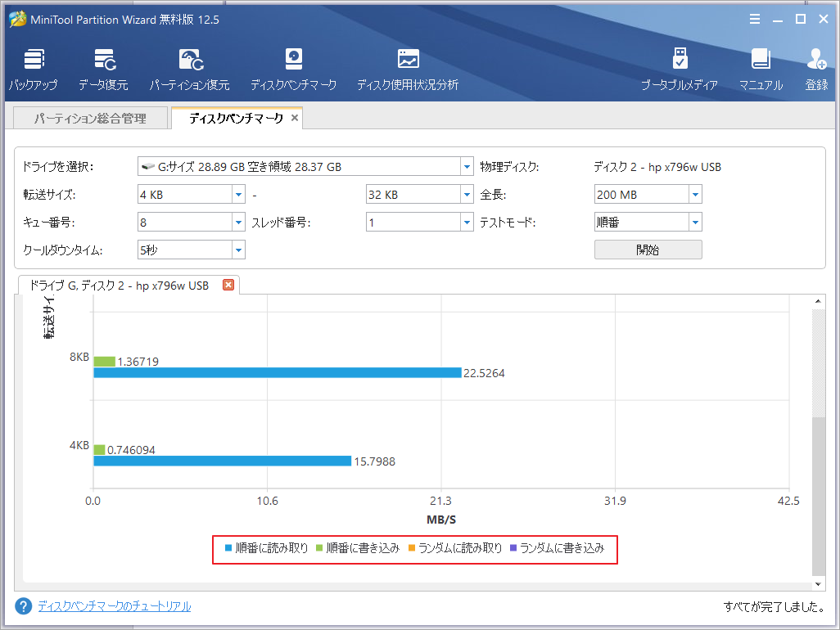Select the ディスクベンチマーク tab
This screenshot has width=840, height=630.
(233, 118)
